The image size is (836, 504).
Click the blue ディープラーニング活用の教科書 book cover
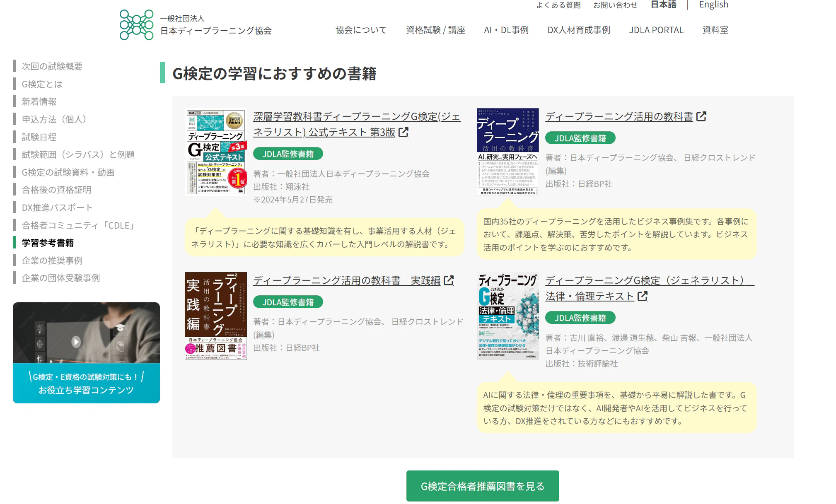coord(508,152)
